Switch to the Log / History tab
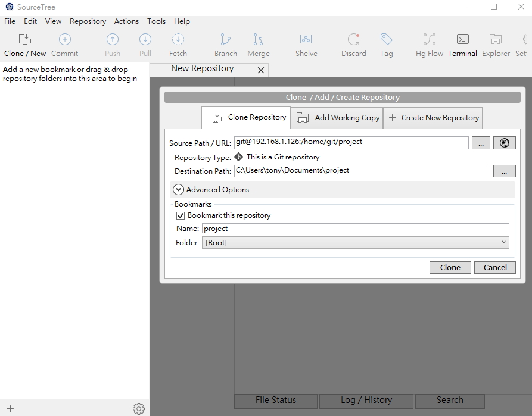 coord(366,401)
